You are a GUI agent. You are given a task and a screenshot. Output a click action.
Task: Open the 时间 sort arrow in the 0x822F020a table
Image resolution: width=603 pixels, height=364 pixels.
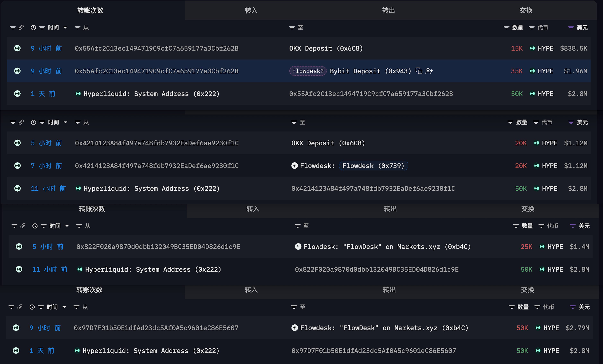coord(67,226)
